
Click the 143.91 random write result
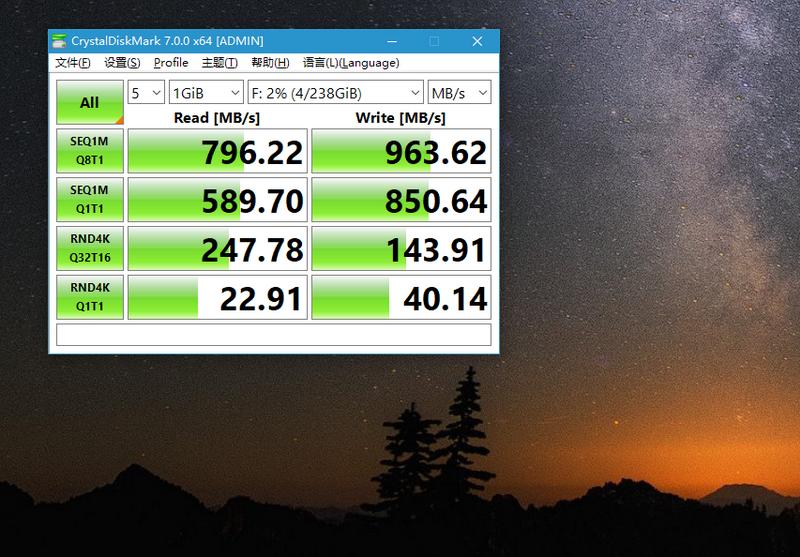[x=402, y=249]
